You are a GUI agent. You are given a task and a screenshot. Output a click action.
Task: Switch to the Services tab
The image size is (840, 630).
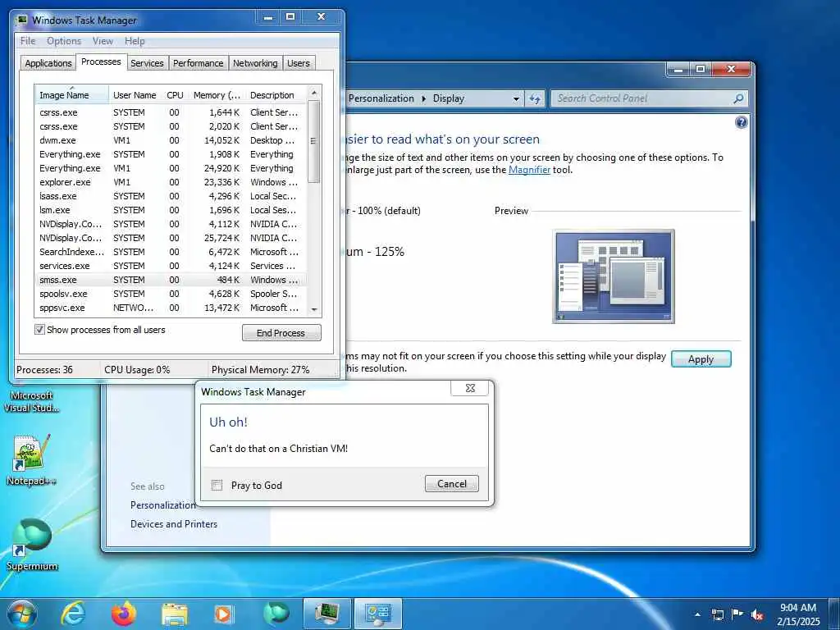[x=147, y=62]
